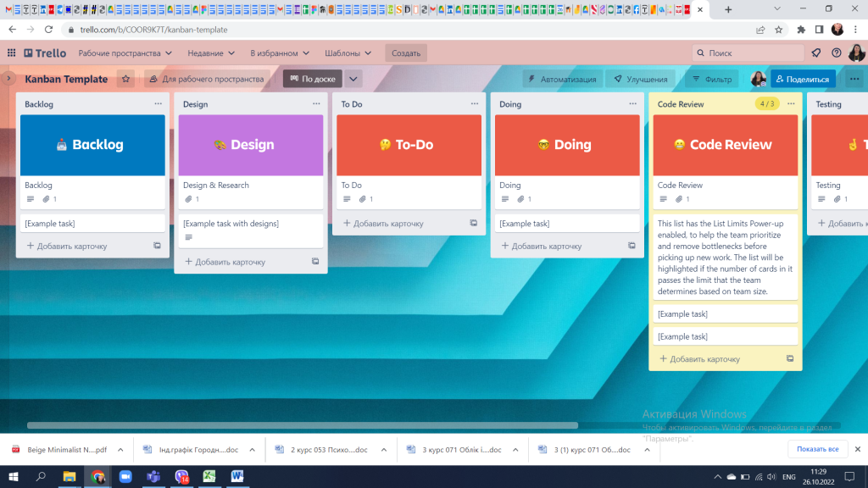
Task: Create card from template in Code Review list
Action: click(790, 358)
